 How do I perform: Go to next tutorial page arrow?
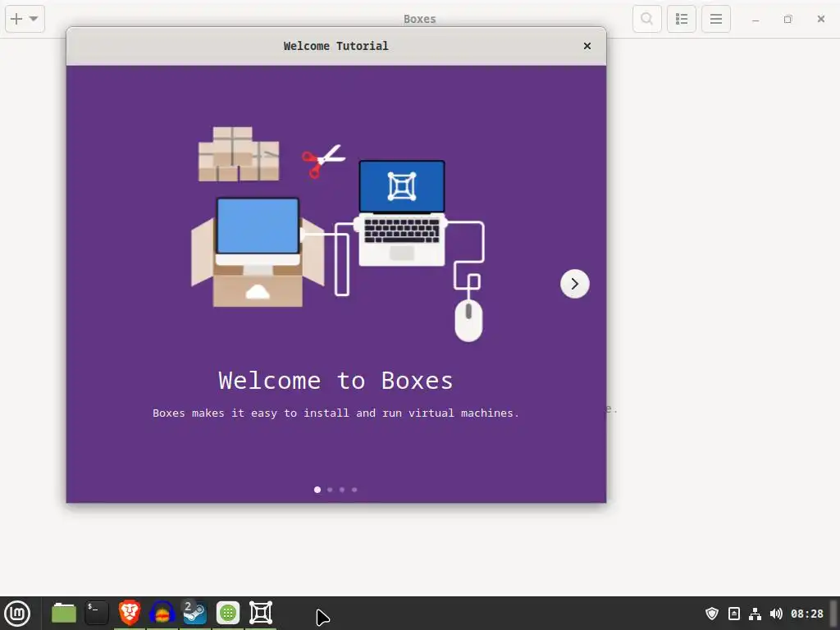pyautogui.click(x=574, y=283)
